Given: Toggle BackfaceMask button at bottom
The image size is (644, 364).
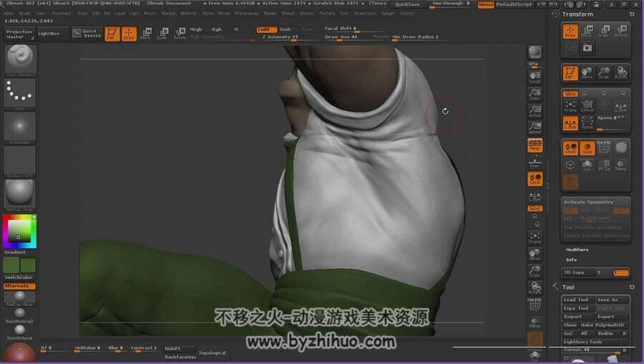Looking at the screenshot, I should pos(180,357).
